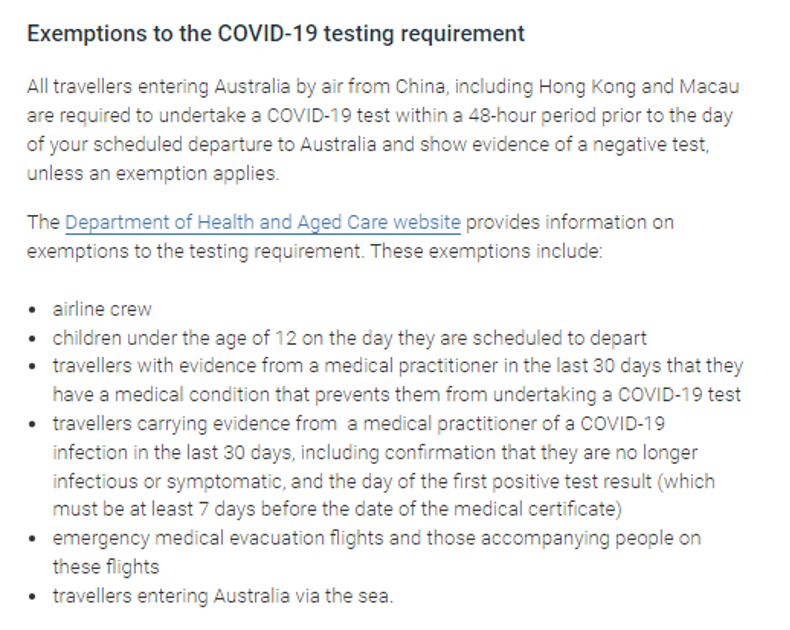
Task: Click the 'Exemptions to the COVID-19 testing requirement' heading
Action: (x=275, y=34)
